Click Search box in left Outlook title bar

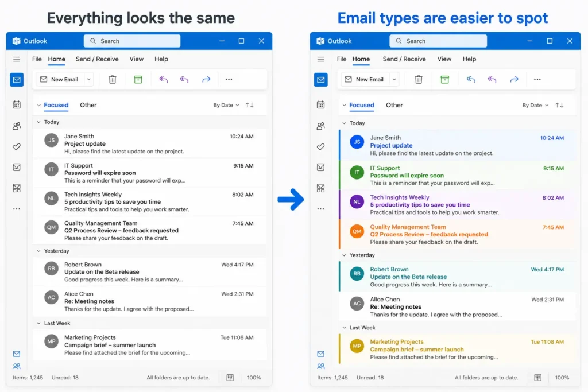click(132, 41)
